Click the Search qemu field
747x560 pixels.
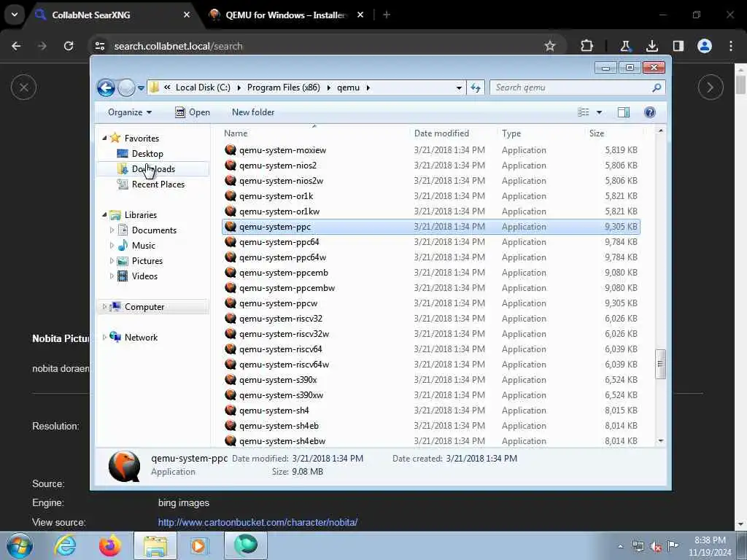[x=577, y=87]
